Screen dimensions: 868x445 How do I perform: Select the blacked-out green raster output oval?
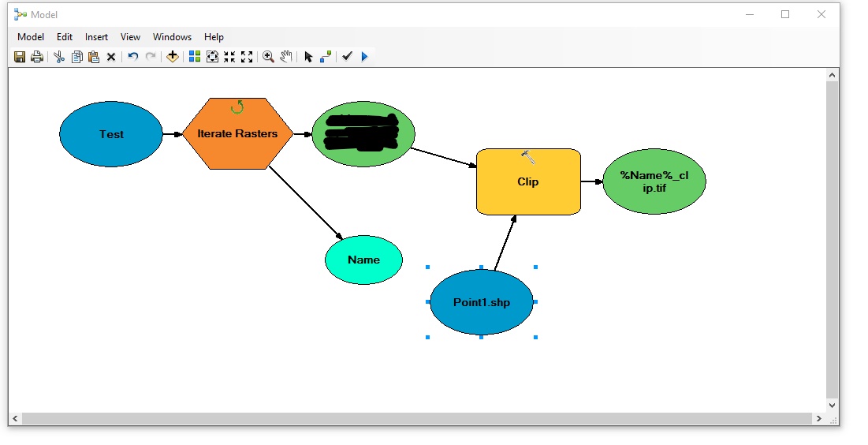coord(363,134)
